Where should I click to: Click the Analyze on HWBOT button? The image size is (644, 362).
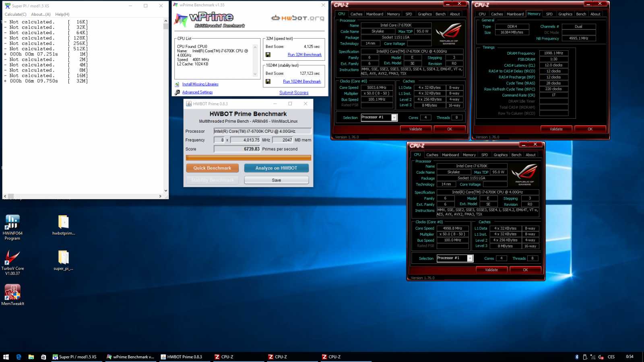pyautogui.click(x=276, y=168)
